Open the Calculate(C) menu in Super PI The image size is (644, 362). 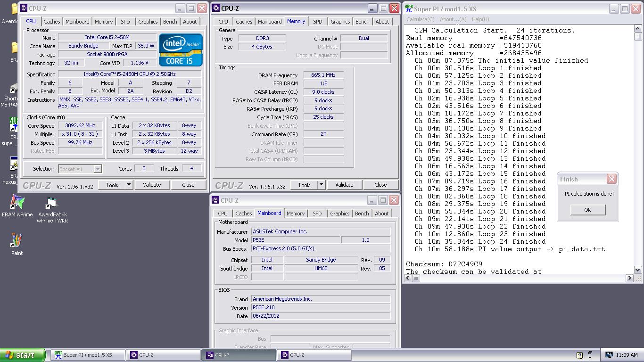click(x=420, y=19)
